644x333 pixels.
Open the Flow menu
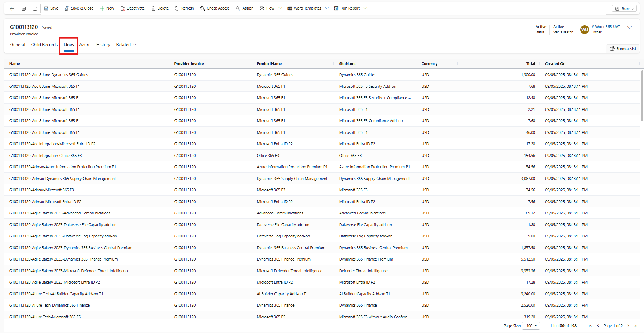(x=267, y=8)
